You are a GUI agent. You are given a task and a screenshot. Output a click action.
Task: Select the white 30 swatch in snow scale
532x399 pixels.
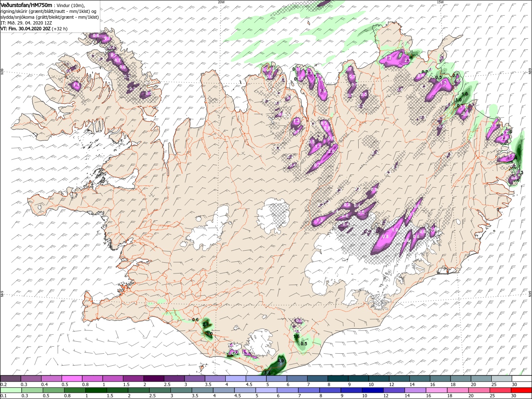click(522, 379)
